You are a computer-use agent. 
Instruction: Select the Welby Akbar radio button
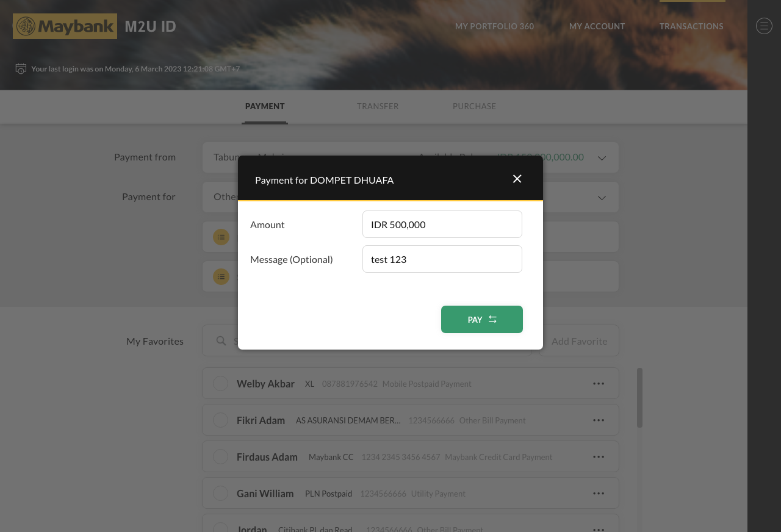[220, 383]
